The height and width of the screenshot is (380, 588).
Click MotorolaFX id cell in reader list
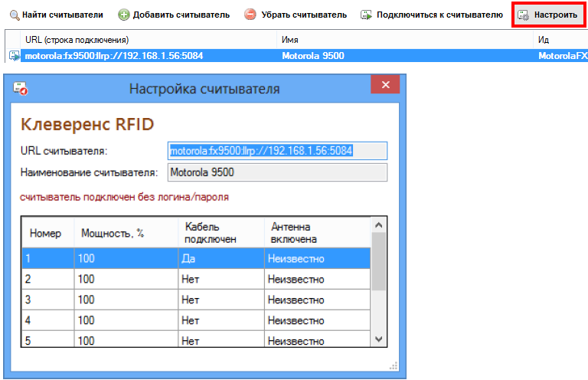point(560,56)
